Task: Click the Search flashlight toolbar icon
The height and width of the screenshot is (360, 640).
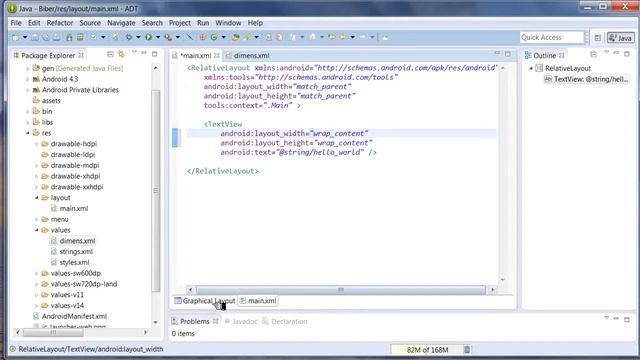Action: coord(247,37)
